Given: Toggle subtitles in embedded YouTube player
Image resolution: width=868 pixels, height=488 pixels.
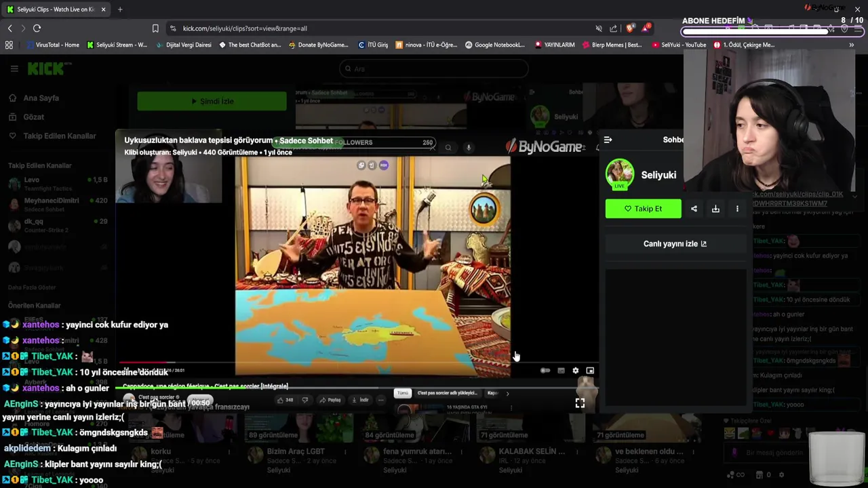Looking at the screenshot, I should [x=561, y=371].
